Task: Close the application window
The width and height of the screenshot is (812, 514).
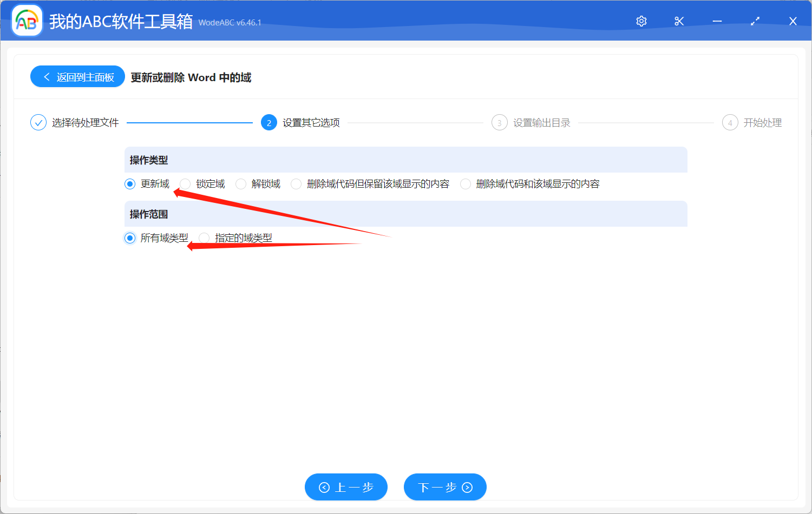Action: tap(793, 21)
